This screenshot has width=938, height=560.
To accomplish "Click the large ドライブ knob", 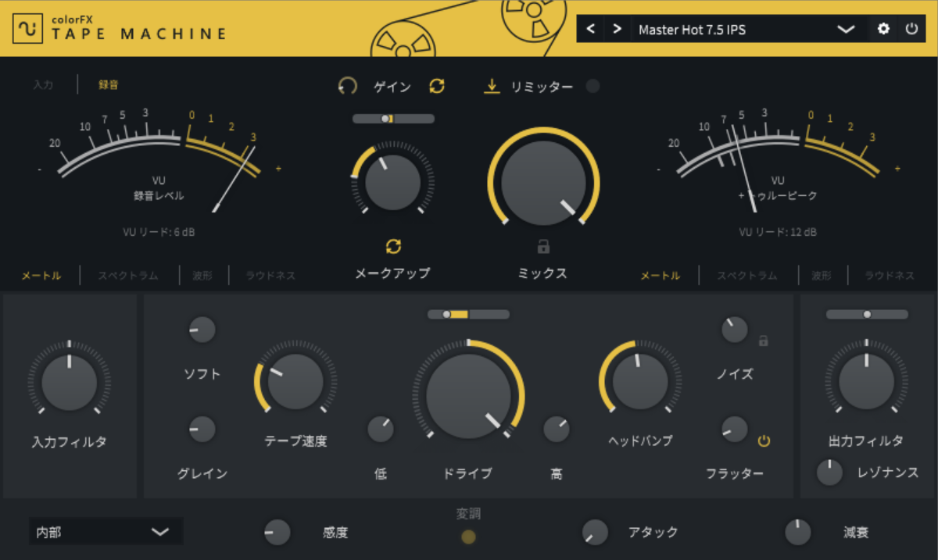I will [x=468, y=397].
